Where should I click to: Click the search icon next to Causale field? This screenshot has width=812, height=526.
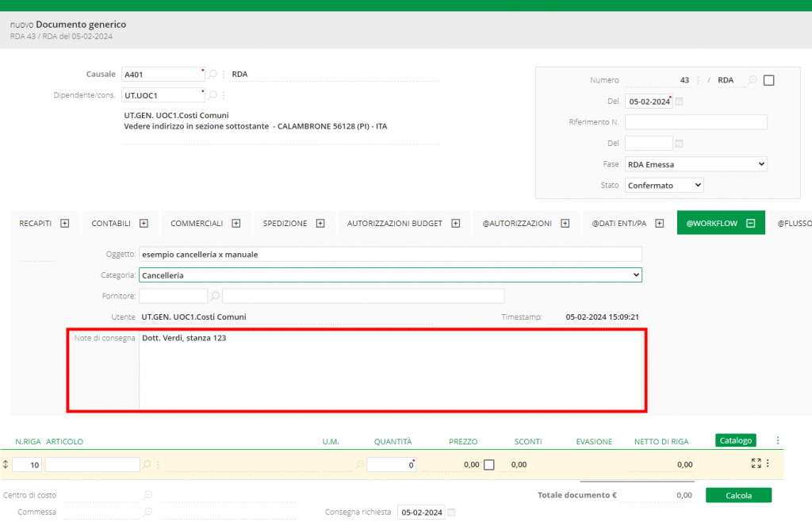point(213,75)
